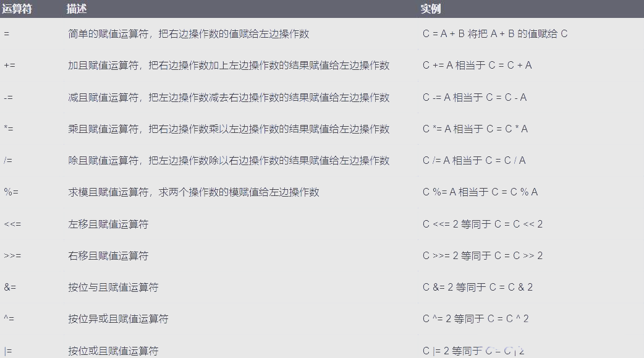Click the 实例 column header
Viewport: 644px width, 358px height.
point(430,9)
